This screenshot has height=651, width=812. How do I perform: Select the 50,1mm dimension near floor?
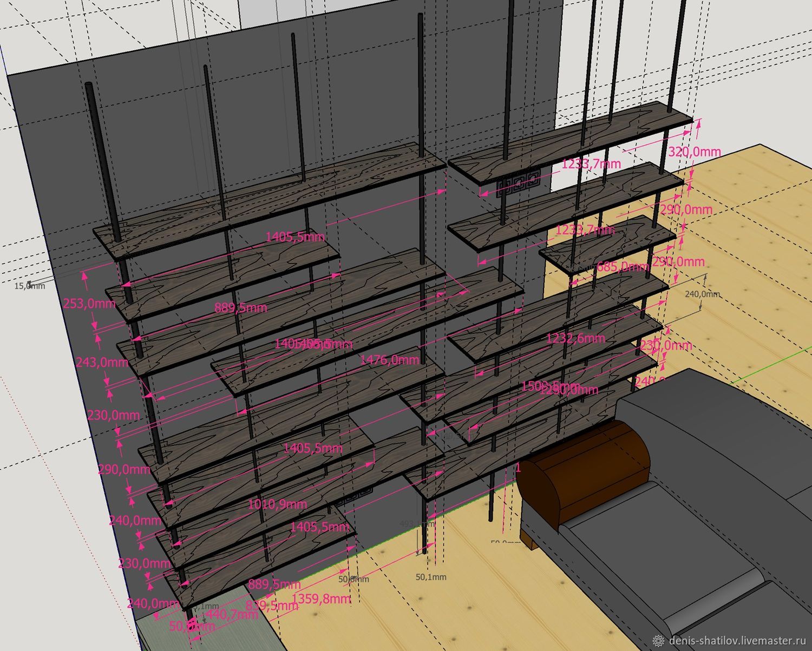pos(431,577)
